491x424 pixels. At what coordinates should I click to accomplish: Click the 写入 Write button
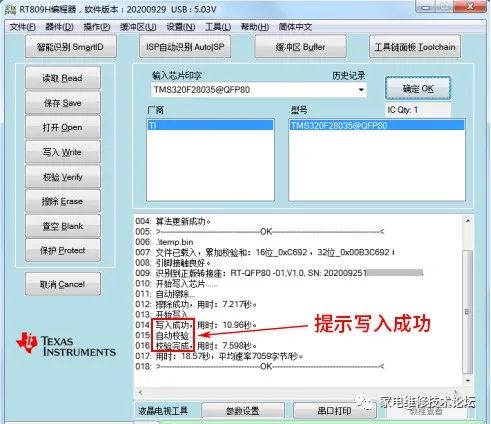click(x=63, y=152)
